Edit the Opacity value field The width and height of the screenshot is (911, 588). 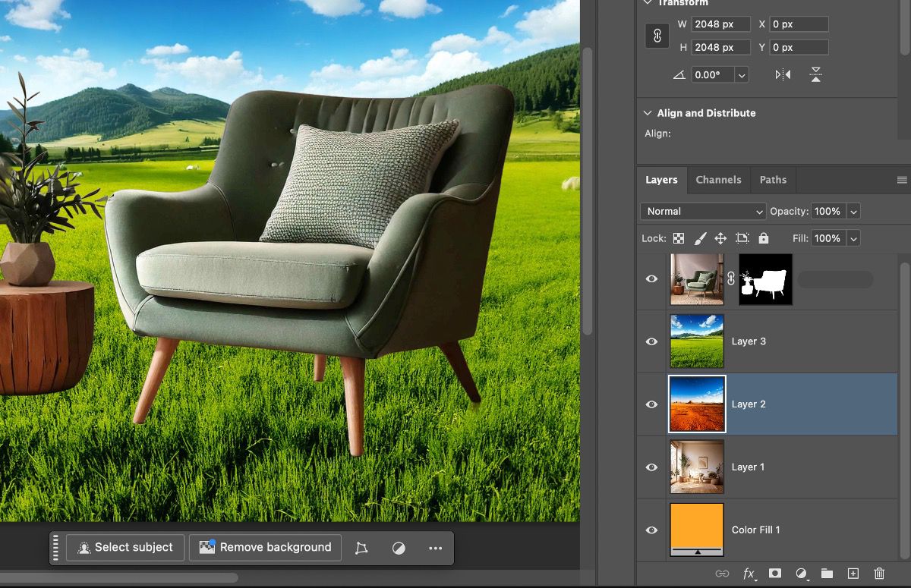click(x=828, y=212)
